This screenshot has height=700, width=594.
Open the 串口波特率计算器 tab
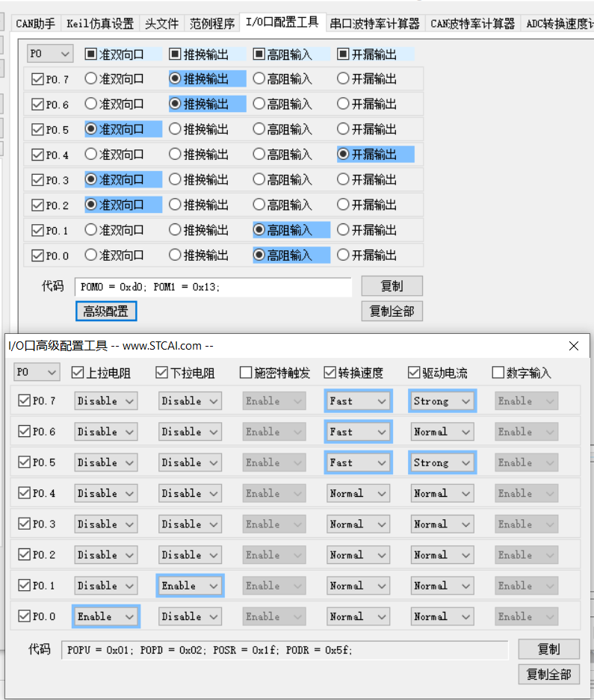375,23
